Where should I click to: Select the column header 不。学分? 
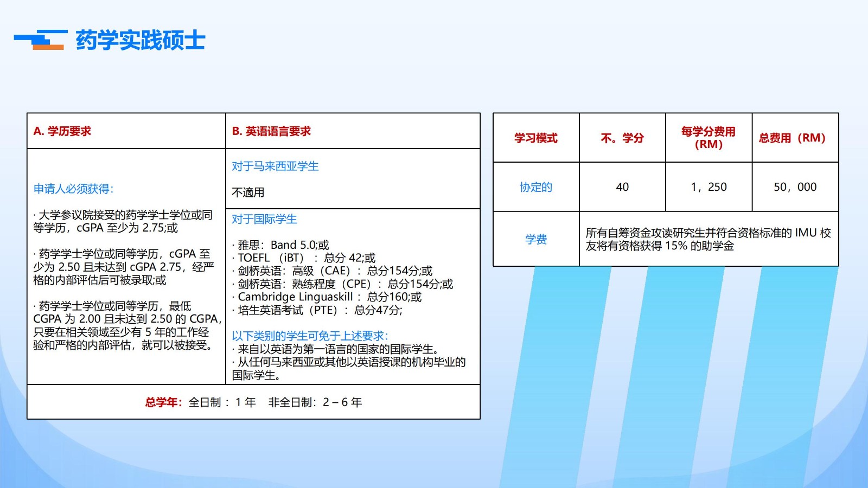[x=622, y=138]
